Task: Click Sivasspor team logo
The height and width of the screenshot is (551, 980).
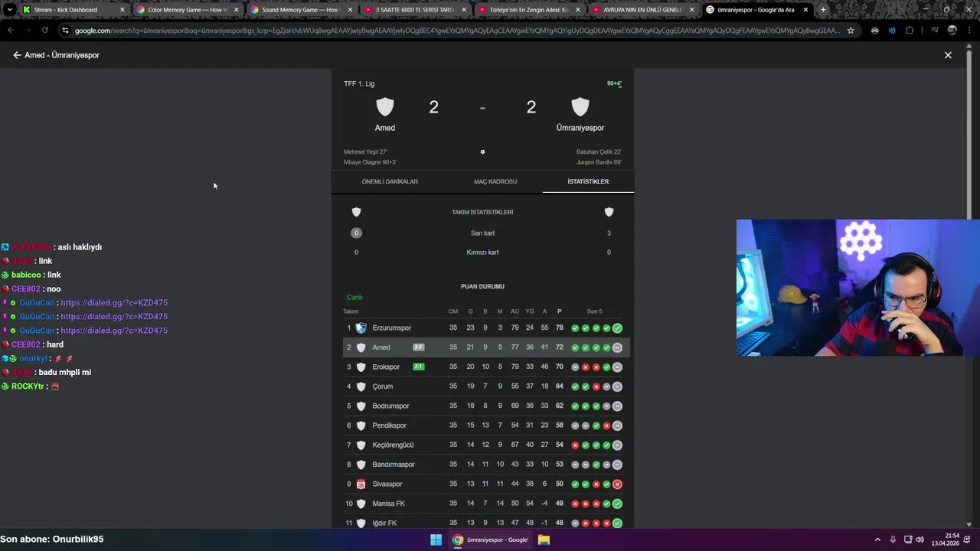Action: [361, 484]
